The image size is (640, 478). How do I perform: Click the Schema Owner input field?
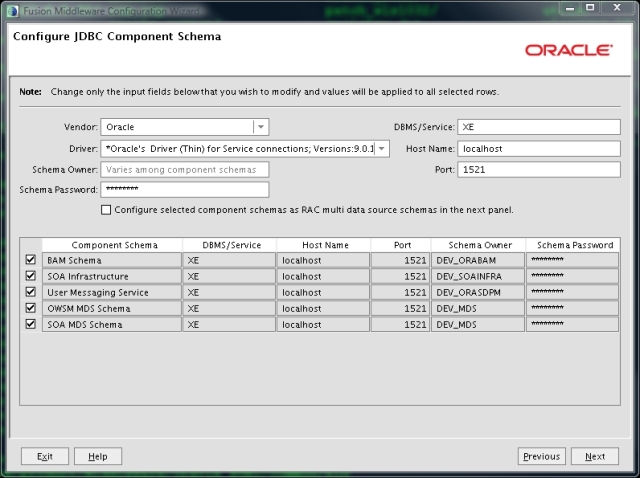185,169
